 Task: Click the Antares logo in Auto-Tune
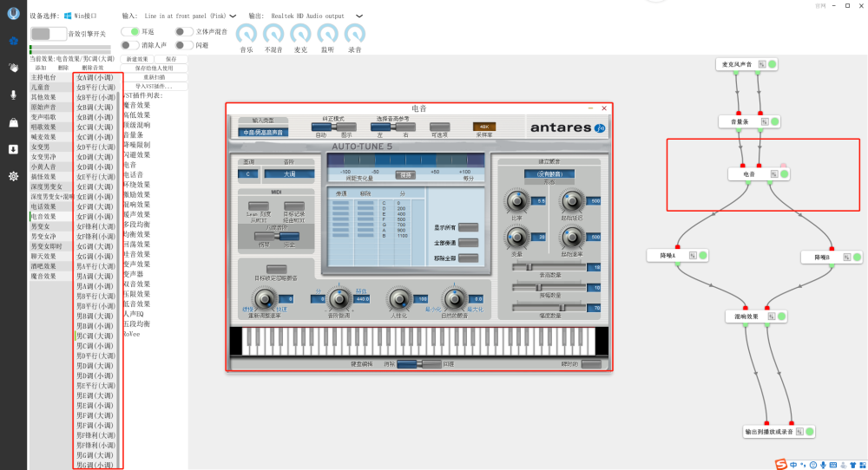pos(568,127)
